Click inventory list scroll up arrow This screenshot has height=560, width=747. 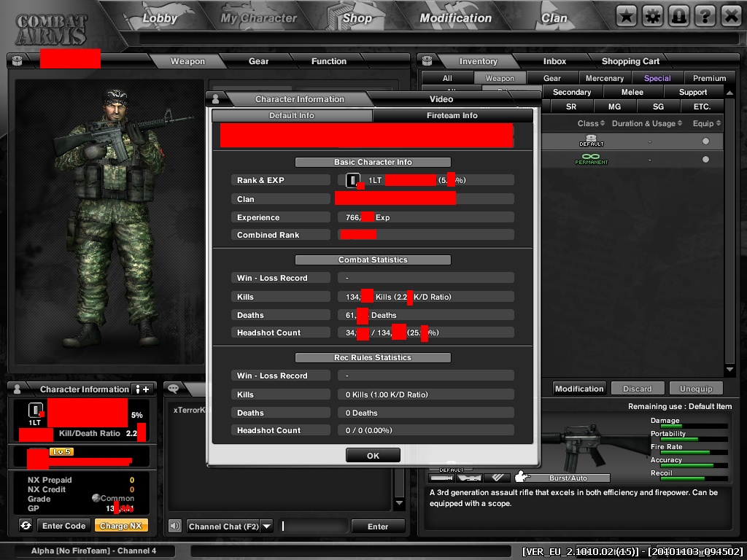click(729, 92)
